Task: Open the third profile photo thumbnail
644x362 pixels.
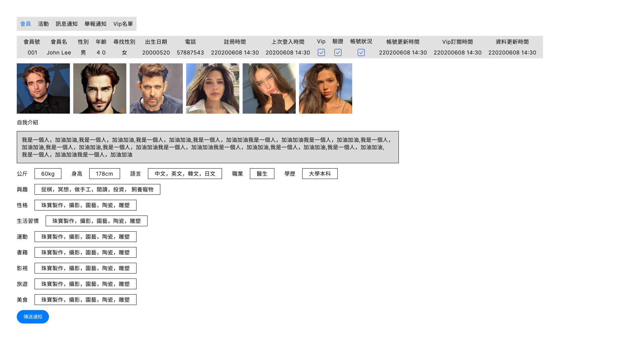Action: [156, 88]
